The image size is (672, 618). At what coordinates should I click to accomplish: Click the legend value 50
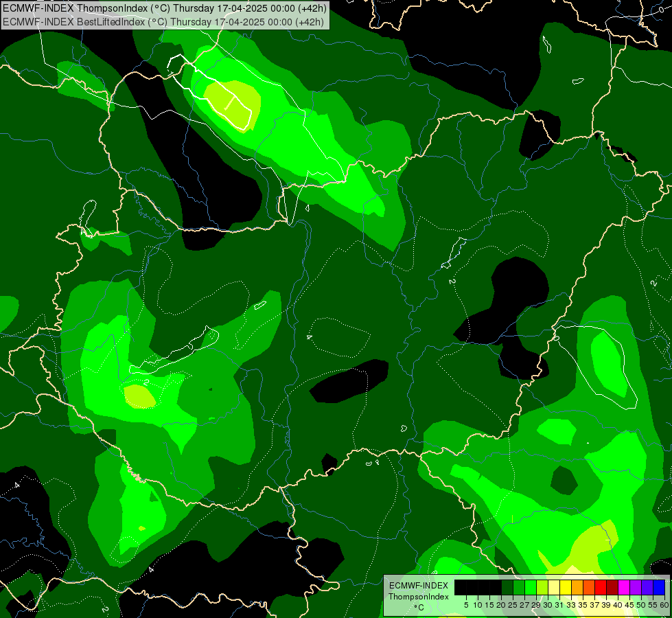coord(641,605)
